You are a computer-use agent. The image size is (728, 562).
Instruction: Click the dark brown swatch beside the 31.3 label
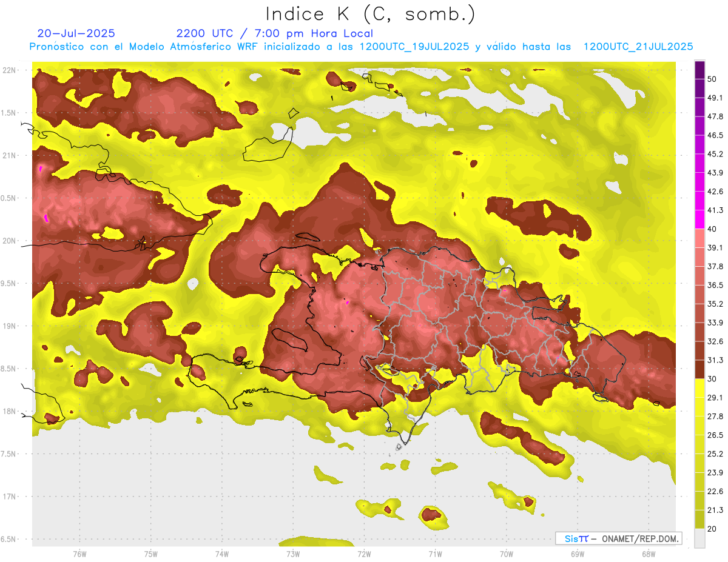click(699, 369)
